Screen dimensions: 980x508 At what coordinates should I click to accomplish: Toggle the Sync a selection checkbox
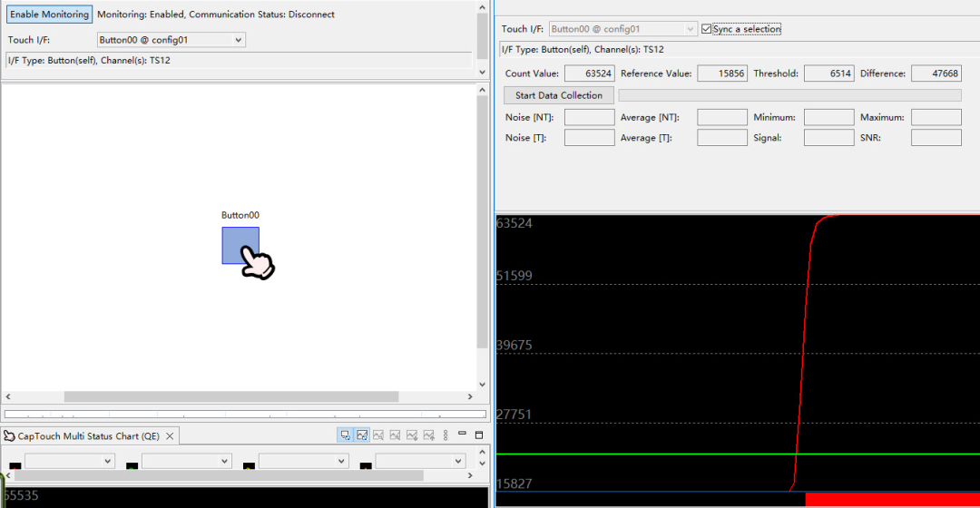(x=706, y=29)
